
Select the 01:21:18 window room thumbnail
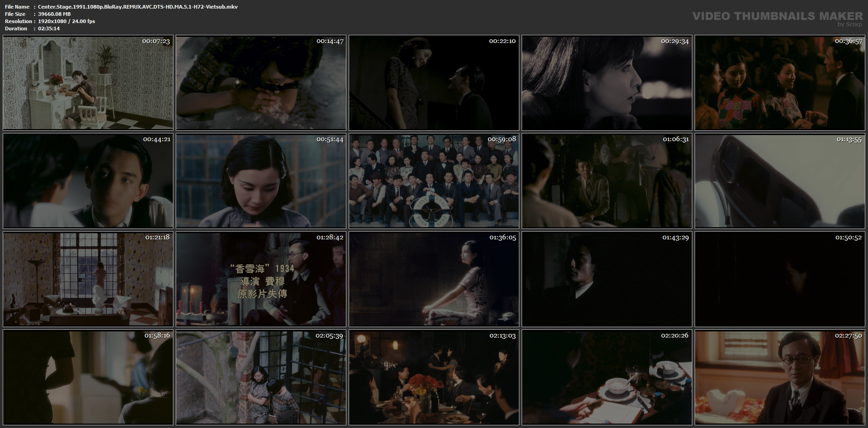(x=88, y=279)
